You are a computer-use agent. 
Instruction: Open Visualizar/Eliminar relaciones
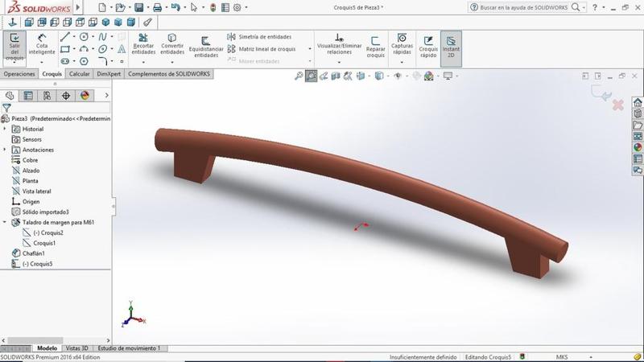point(339,44)
